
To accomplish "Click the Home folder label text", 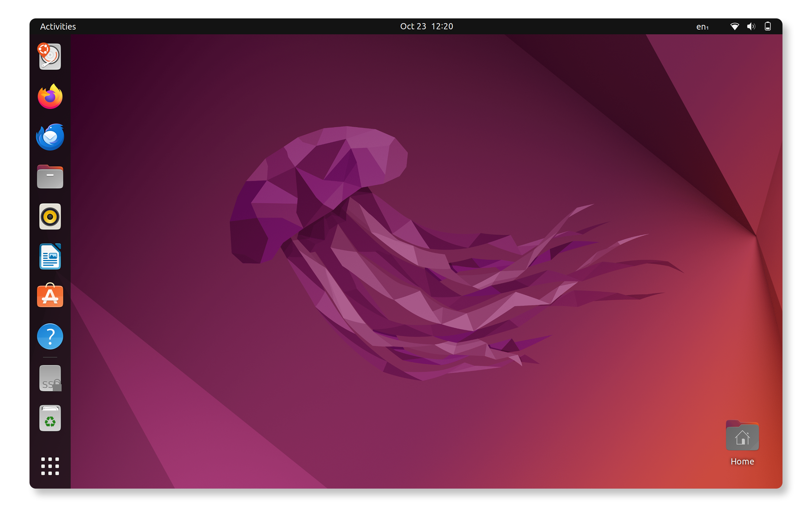I will point(742,461).
